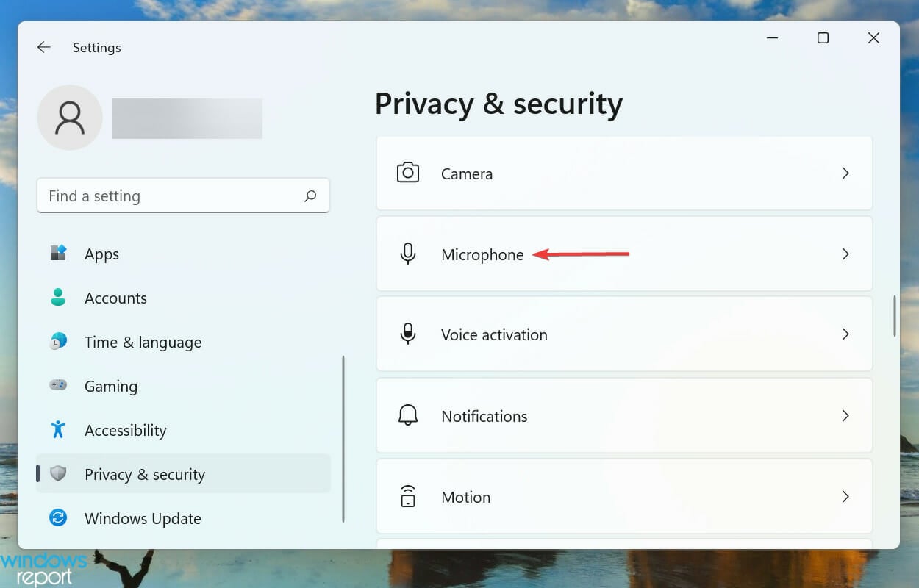Click the back arrow button
This screenshot has width=919, height=588.
click(44, 47)
